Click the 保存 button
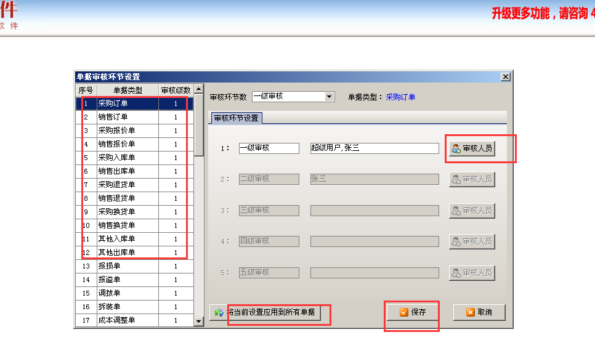The height and width of the screenshot is (364, 595). pos(413,312)
